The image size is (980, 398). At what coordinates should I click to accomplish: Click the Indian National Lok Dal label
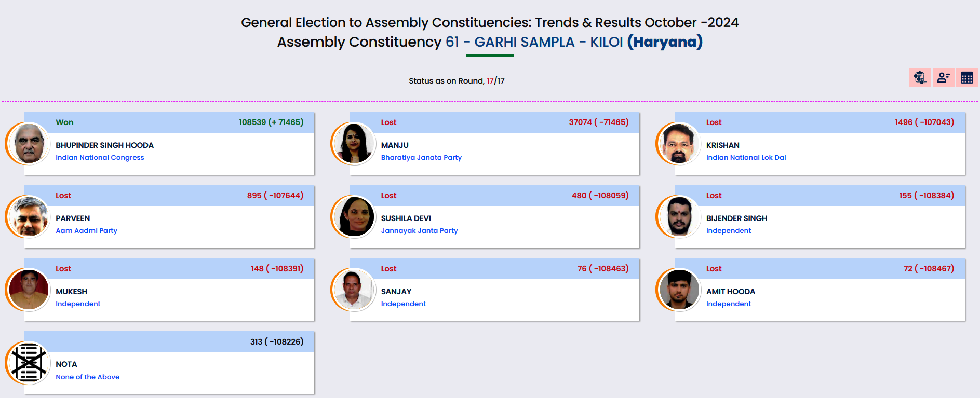746,158
